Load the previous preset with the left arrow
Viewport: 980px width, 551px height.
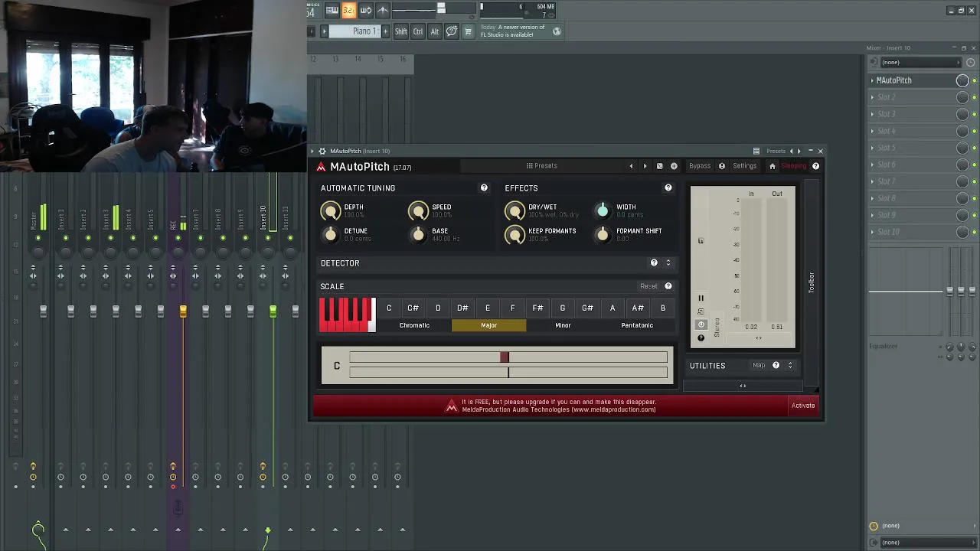coord(632,166)
